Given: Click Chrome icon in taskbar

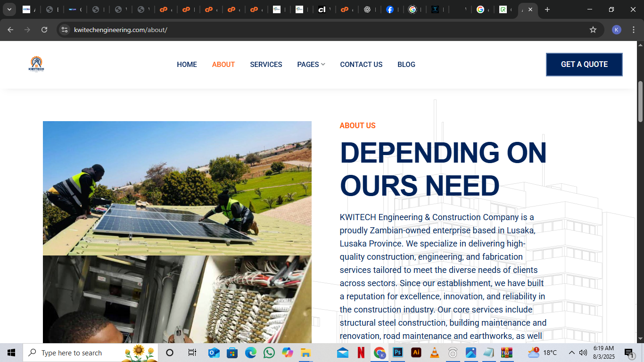Looking at the screenshot, I should (x=380, y=353).
